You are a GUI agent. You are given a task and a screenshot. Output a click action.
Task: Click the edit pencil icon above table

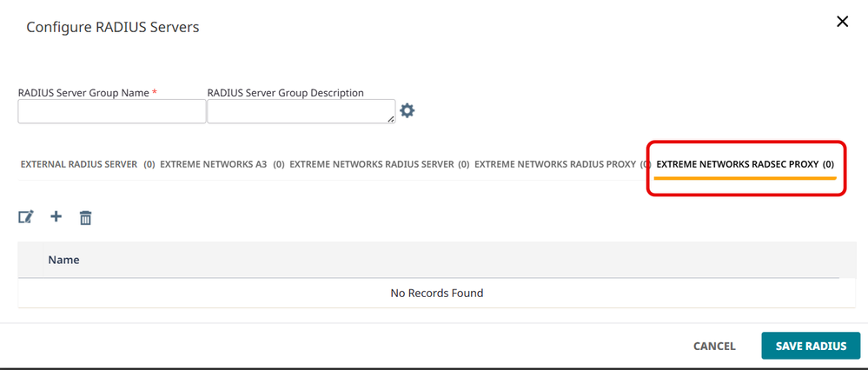click(26, 217)
